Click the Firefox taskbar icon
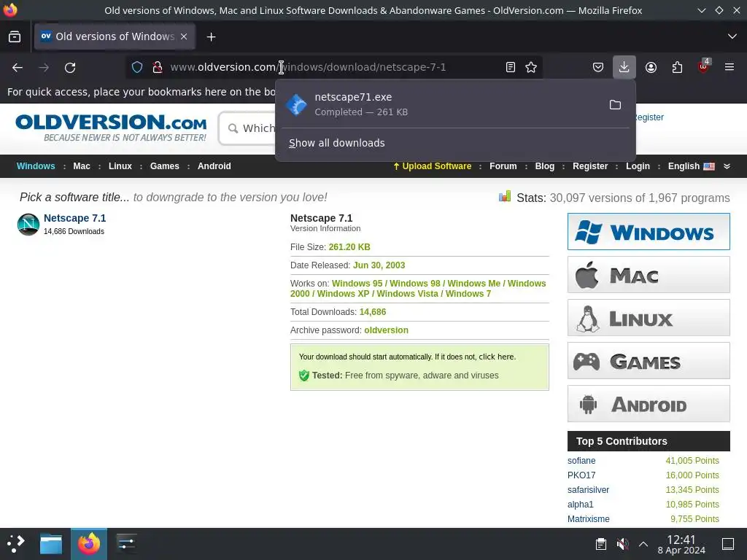Image resolution: width=747 pixels, height=560 pixels. pyautogui.click(x=89, y=544)
